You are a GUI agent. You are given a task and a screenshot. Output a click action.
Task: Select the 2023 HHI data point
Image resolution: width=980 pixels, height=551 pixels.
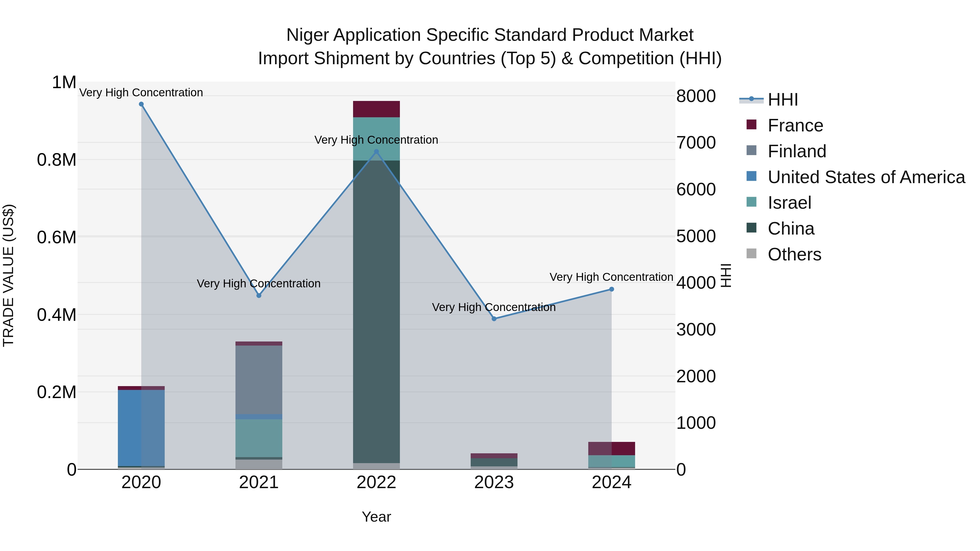[x=494, y=319]
